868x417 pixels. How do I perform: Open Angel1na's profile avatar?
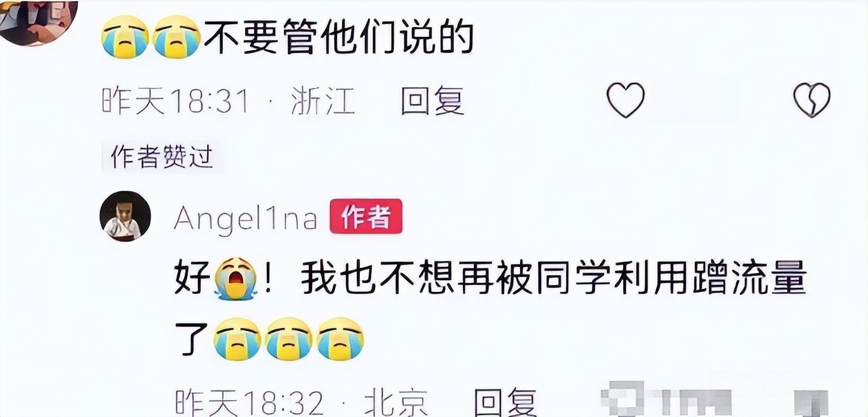pos(125,216)
